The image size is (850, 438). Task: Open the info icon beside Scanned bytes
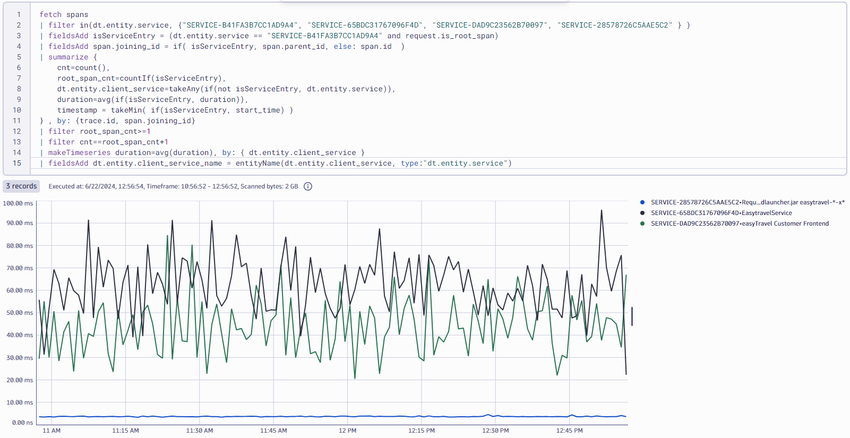[308, 186]
